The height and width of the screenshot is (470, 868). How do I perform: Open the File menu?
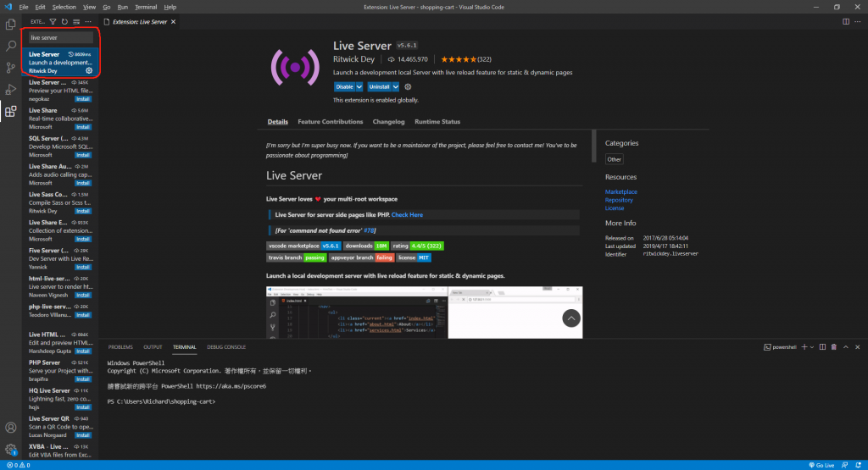(x=24, y=7)
